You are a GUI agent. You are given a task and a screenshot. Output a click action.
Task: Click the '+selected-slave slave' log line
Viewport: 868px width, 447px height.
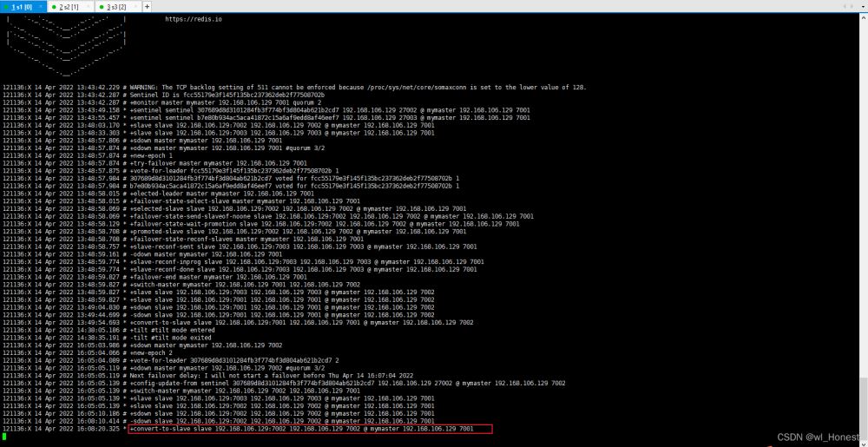(x=234, y=208)
